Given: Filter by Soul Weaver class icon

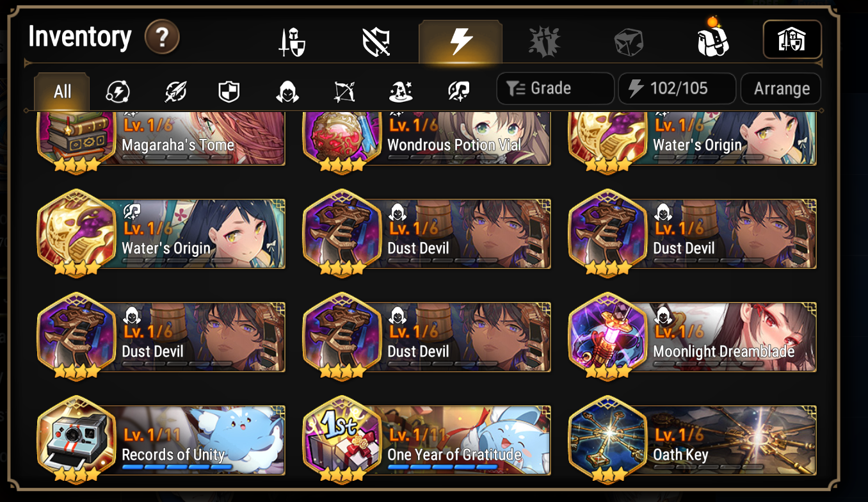Looking at the screenshot, I should point(459,92).
